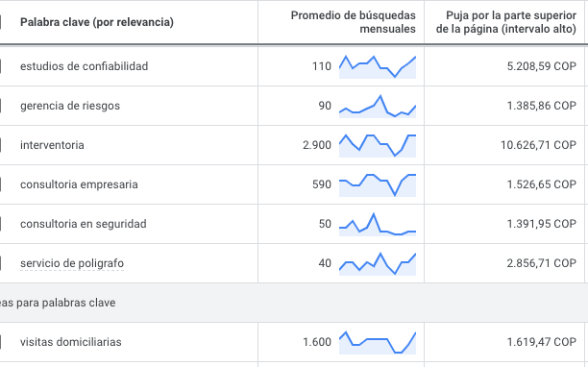
Task: Open the trend sparkline for estudios de confiabilidad
Action: (x=378, y=66)
